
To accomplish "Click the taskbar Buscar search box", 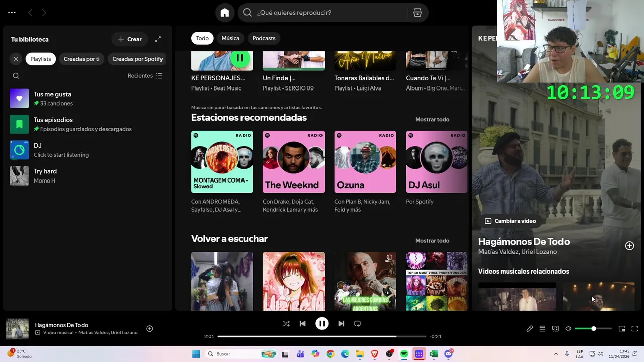I will point(242,354).
